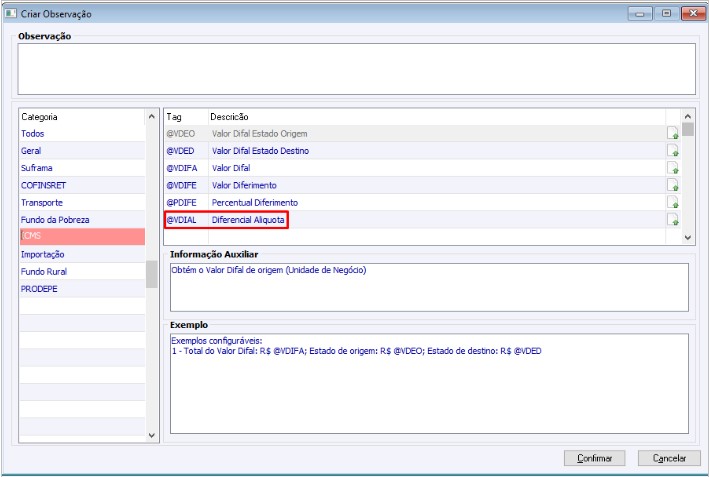This screenshot has width=709, height=477.
Task: Click the category list scrollbar thumb
Action: tap(151, 274)
